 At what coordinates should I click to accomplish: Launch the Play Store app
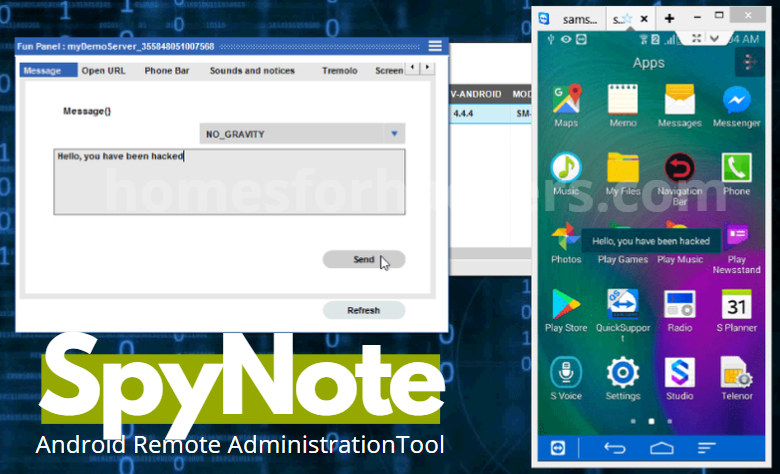pyautogui.click(x=566, y=304)
